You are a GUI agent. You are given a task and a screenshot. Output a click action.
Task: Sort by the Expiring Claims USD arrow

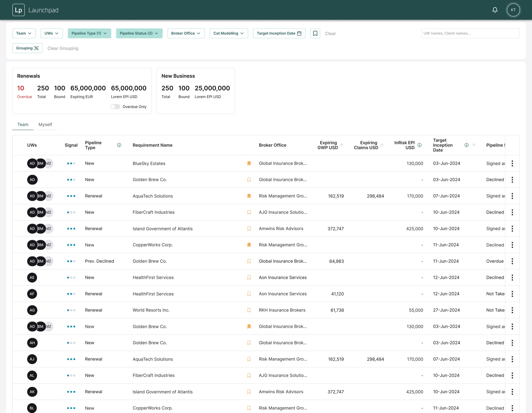click(x=382, y=145)
